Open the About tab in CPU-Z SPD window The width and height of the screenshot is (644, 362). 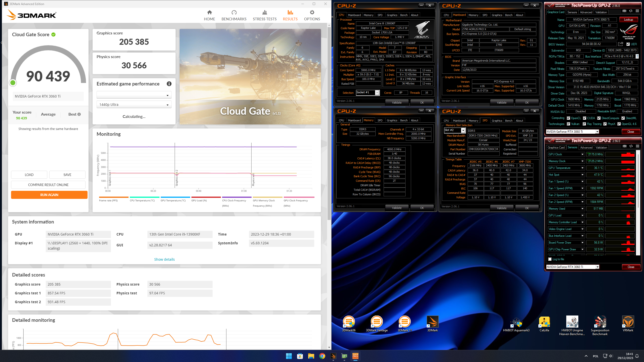tap(519, 121)
